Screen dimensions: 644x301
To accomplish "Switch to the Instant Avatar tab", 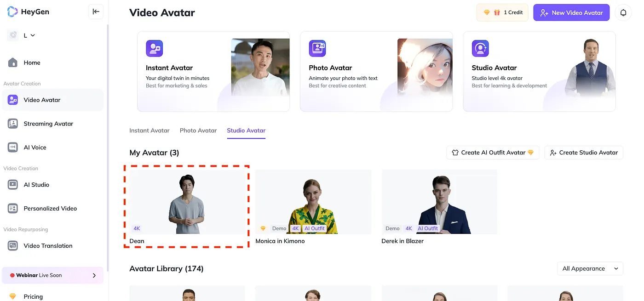I will (x=149, y=131).
